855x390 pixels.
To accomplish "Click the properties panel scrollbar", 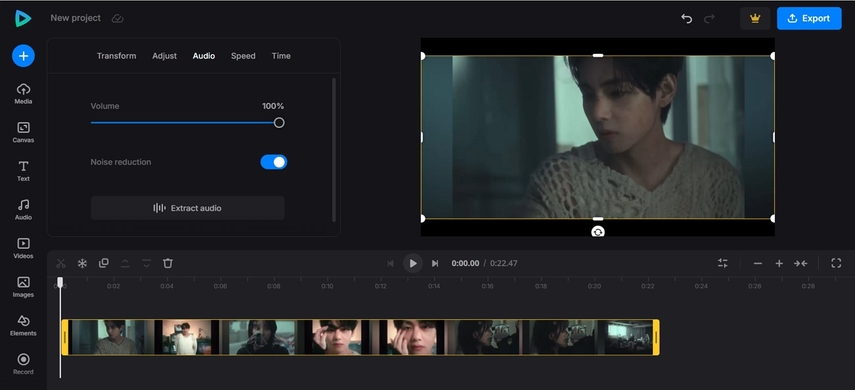I will click(334, 149).
